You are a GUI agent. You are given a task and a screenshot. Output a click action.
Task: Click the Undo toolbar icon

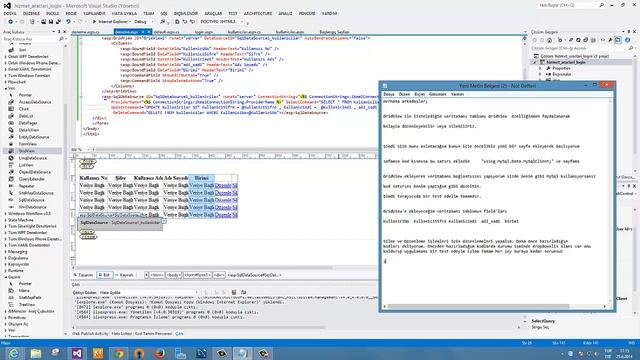pyautogui.click(x=68, y=22)
